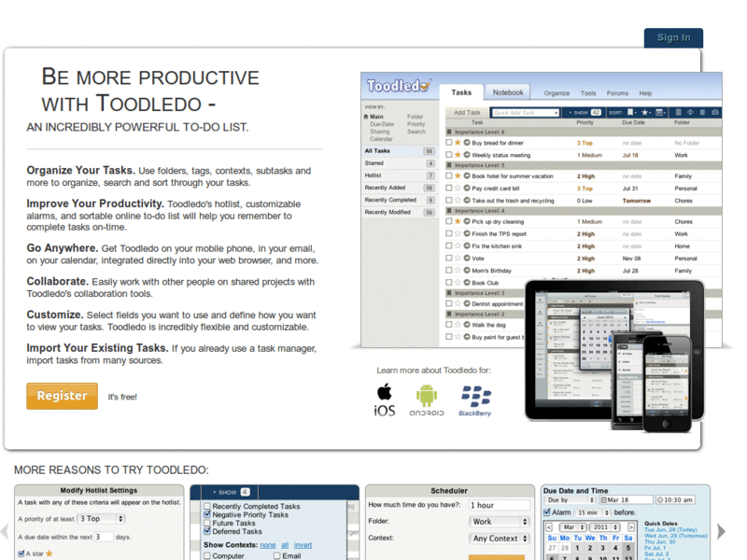Open the 2011 year dropdown in calendar
This screenshot has width=747, height=560.
coord(604,527)
